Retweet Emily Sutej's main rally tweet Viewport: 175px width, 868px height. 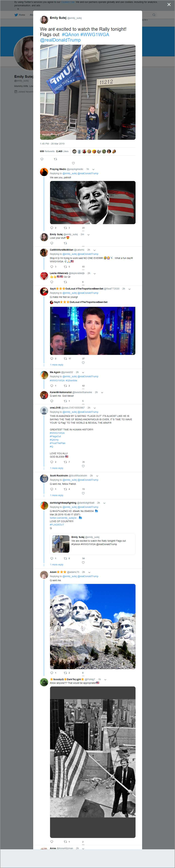click(x=55, y=159)
